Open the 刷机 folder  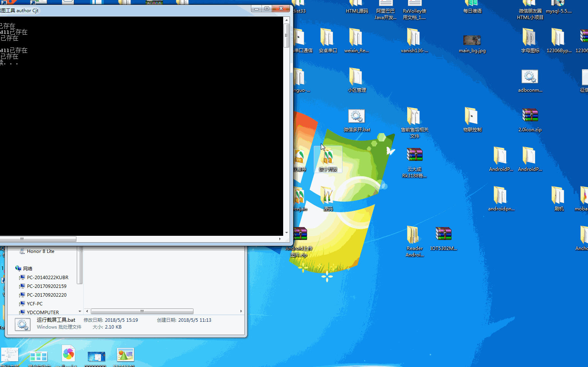tap(558, 199)
